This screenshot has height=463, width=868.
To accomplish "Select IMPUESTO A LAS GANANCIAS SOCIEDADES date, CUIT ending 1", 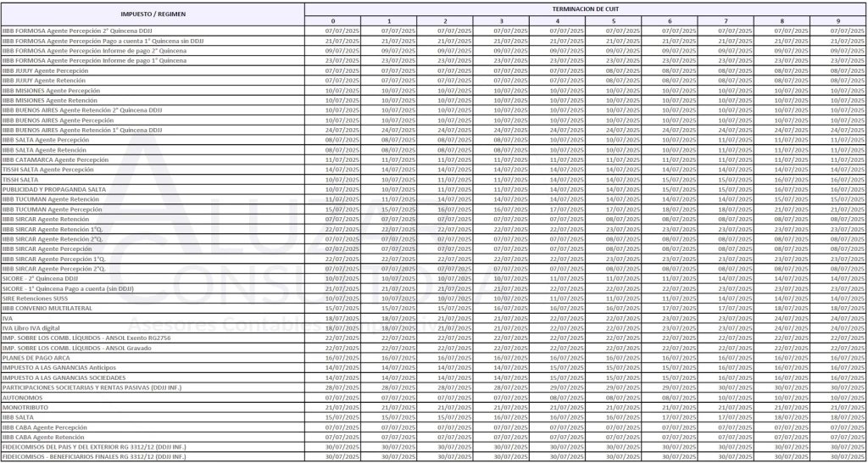I will pyautogui.click(x=398, y=377).
